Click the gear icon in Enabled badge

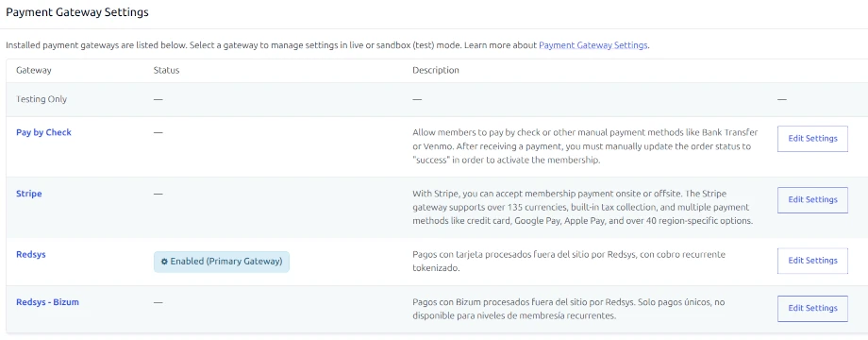[x=164, y=262]
